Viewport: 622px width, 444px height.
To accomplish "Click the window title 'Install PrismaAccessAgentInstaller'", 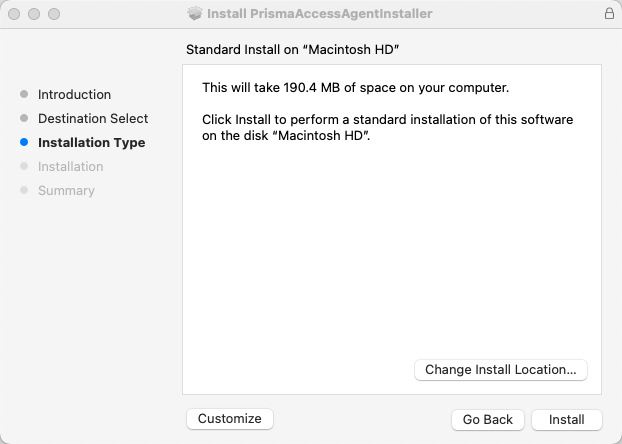I will [x=320, y=13].
